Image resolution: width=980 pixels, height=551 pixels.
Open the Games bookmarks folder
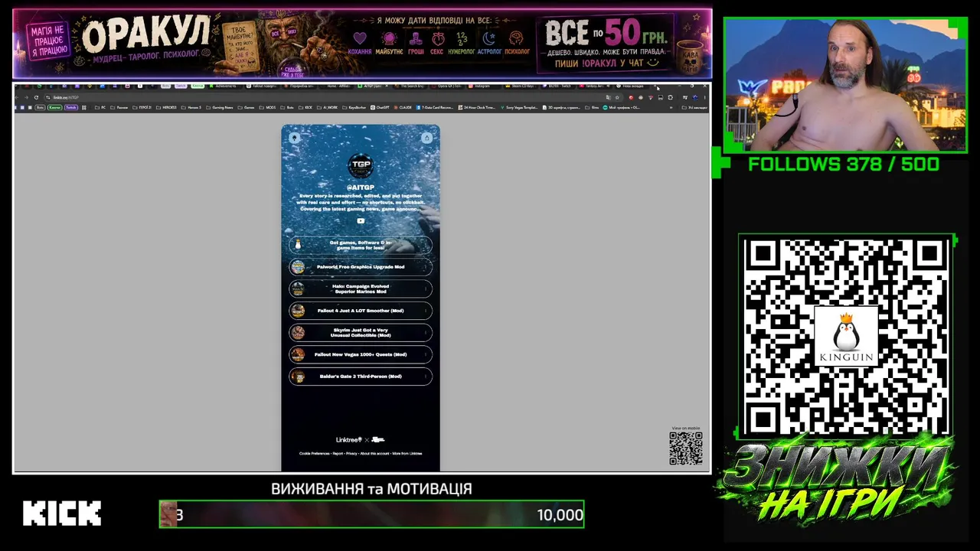(247, 108)
